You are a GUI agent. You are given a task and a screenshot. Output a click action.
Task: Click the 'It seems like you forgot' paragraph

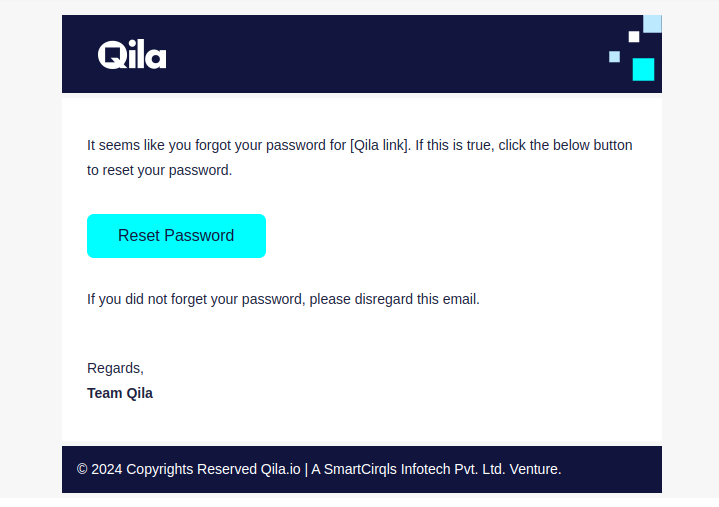[360, 158]
